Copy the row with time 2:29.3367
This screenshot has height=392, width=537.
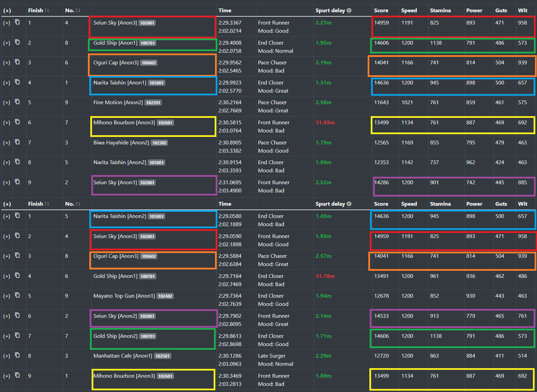pos(17,22)
